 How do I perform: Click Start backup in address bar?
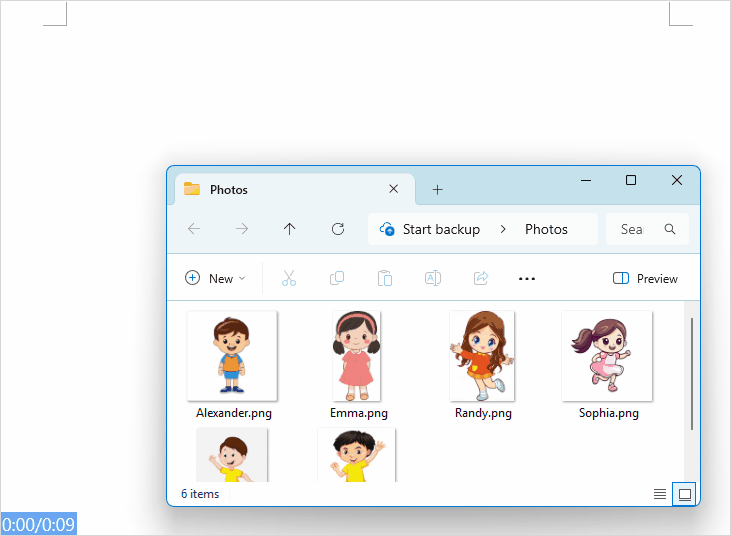coord(441,229)
